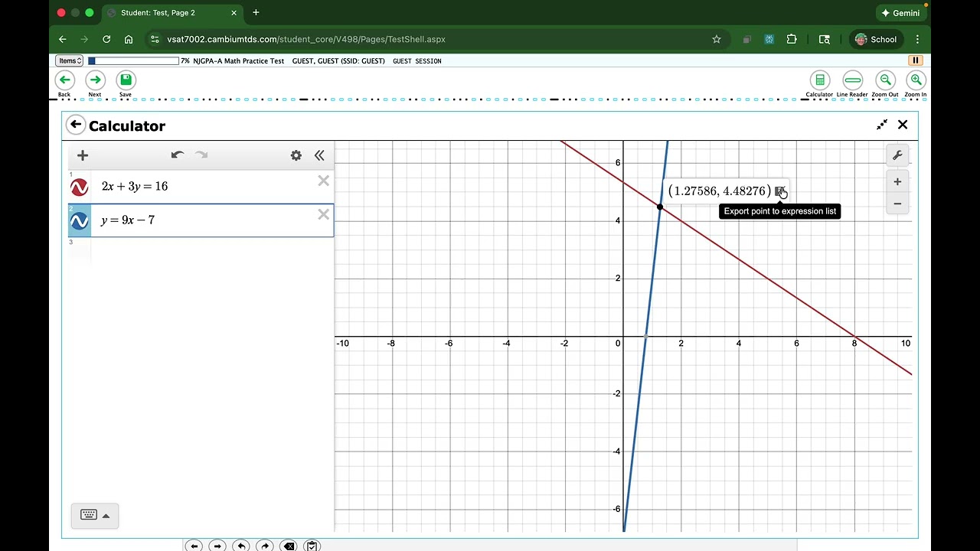Close the Calculator panel with the X
This screenshot has width=980, height=551.
pyautogui.click(x=903, y=125)
